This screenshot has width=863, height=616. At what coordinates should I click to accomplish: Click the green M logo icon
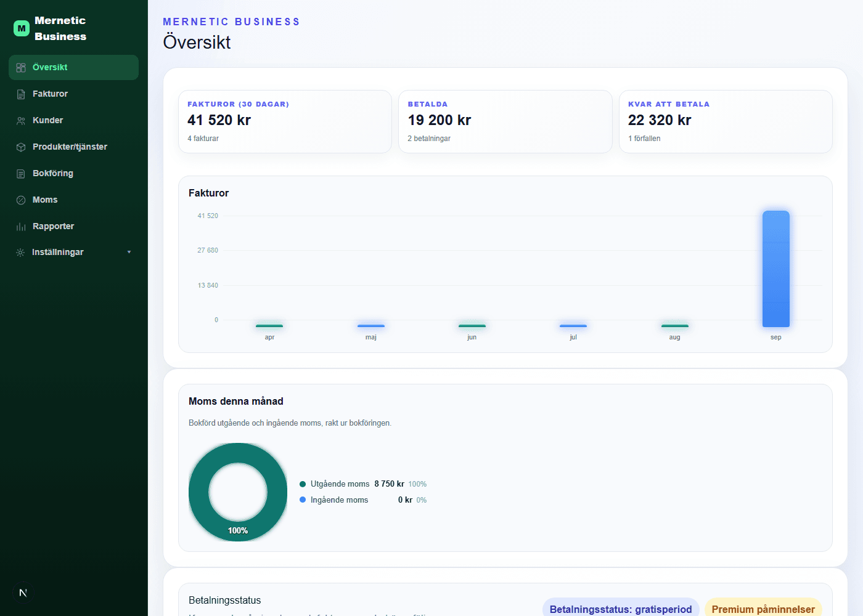click(22, 28)
